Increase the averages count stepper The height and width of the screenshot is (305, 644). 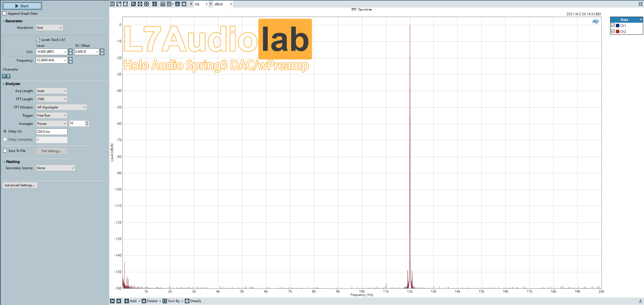pyautogui.click(x=87, y=122)
